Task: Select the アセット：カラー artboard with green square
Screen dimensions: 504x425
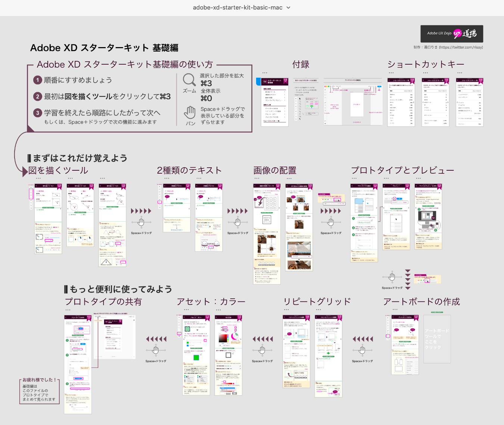Action: click(x=196, y=355)
